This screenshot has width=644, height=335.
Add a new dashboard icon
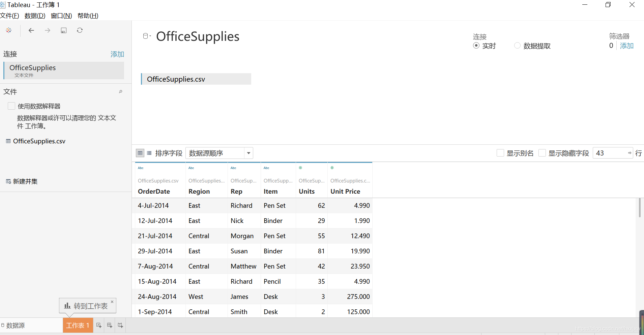click(110, 326)
